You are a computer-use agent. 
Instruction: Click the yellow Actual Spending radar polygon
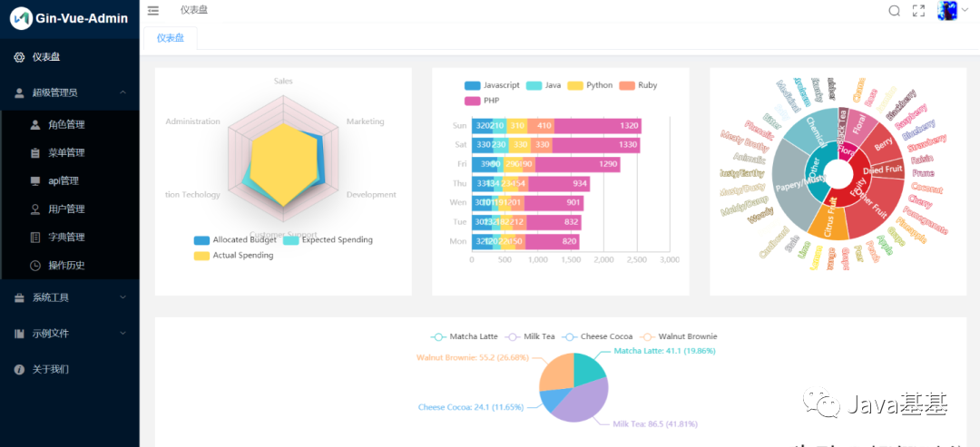pyautogui.click(x=284, y=163)
